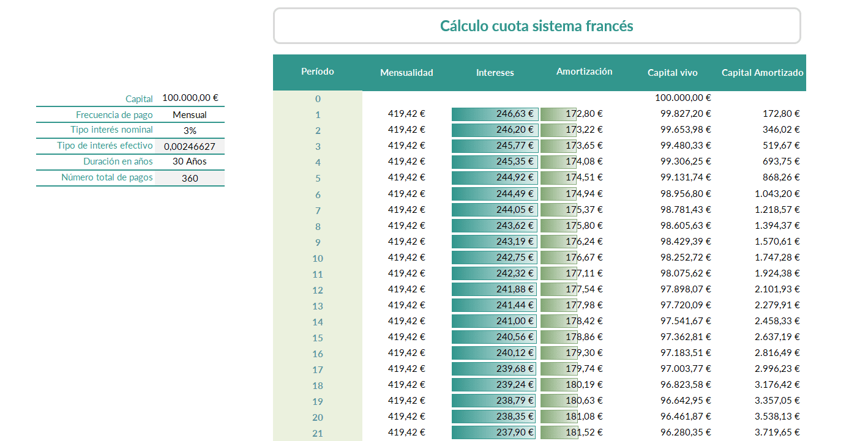Select amortization cell 175,80 €
The height and width of the screenshot is (441, 868).
(x=585, y=225)
